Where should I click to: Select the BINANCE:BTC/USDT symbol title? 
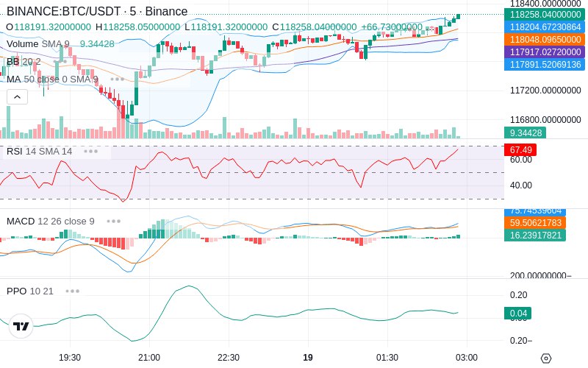click(x=97, y=11)
